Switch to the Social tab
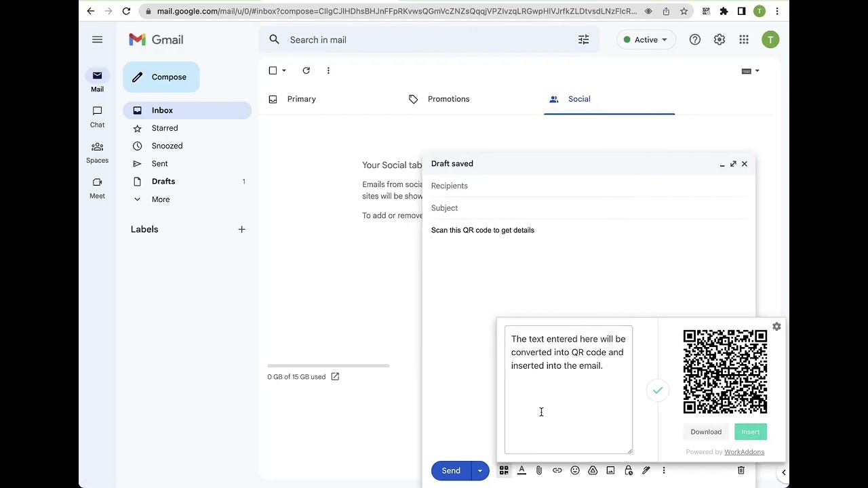 609,99
